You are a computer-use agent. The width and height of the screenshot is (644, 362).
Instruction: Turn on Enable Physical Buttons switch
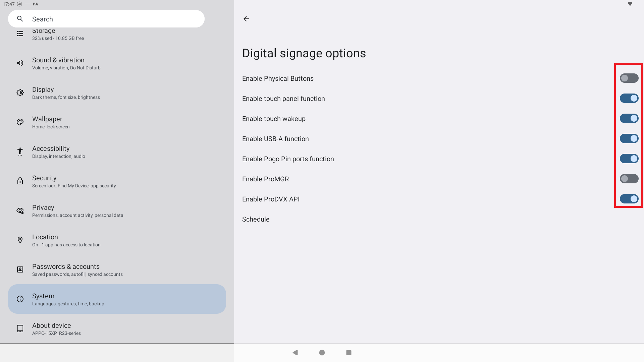pos(629,78)
